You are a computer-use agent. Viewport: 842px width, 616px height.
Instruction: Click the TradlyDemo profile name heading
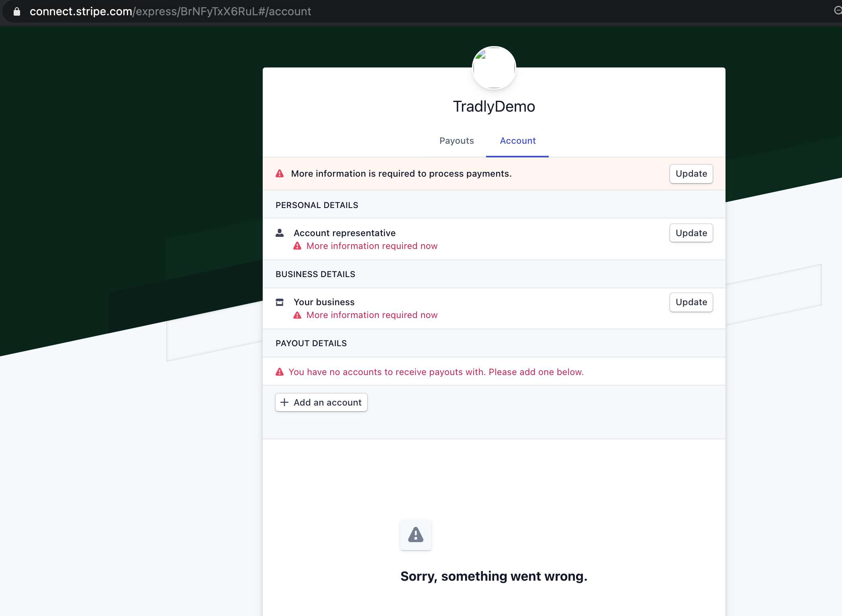coord(494,106)
